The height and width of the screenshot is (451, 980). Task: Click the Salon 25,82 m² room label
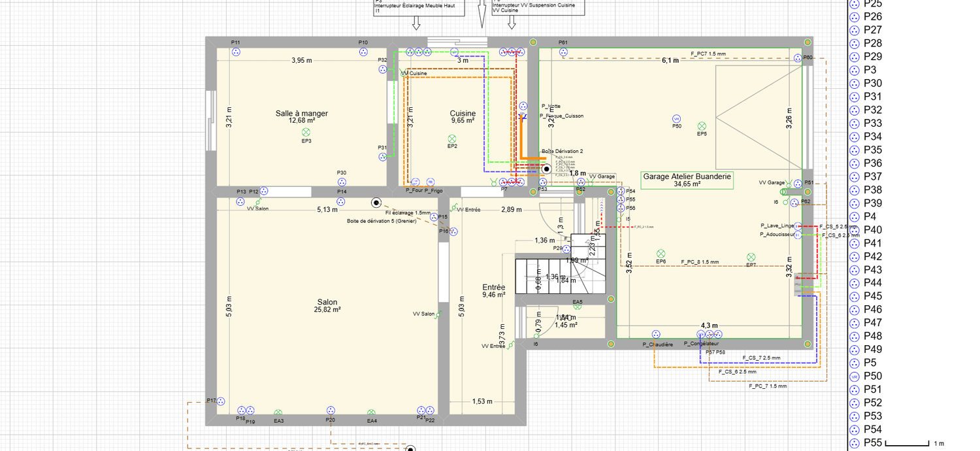pyautogui.click(x=327, y=306)
